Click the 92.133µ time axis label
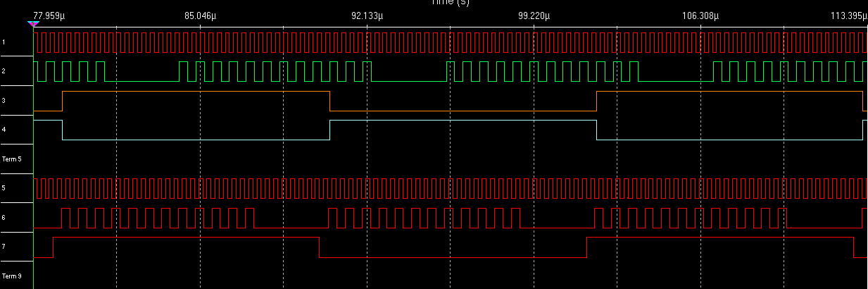 coord(367,15)
